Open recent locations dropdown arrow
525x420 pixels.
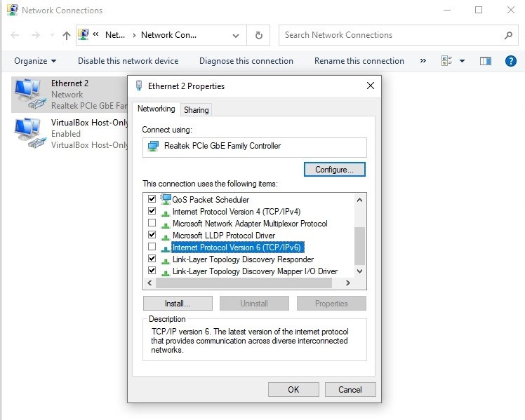click(52, 35)
